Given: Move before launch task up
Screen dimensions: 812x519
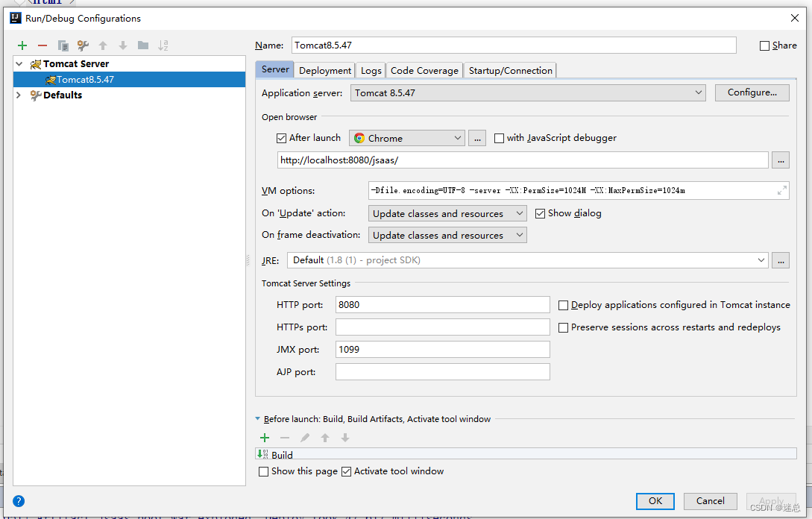Looking at the screenshot, I should [325, 438].
